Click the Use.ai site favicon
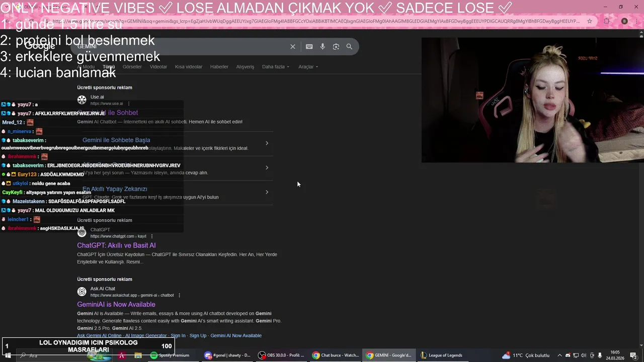The width and height of the screenshot is (644, 362). (x=82, y=100)
